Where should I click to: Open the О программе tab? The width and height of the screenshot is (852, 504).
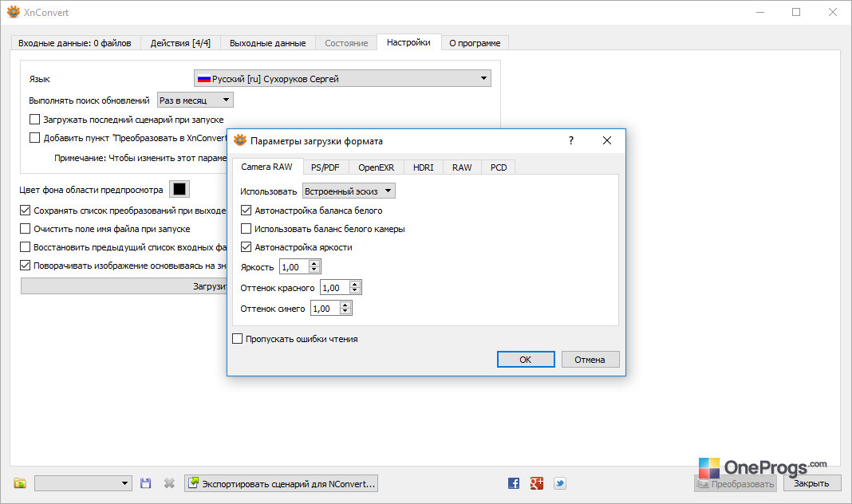[x=475, y=43]
